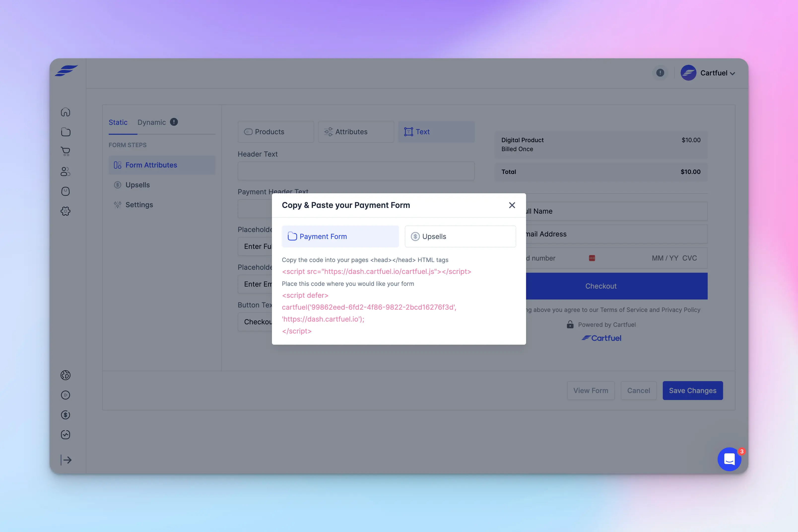The height and width of the screenshot is (532, 798).
Task: Switch to the Dynamic tab
Action: [152, 122]
